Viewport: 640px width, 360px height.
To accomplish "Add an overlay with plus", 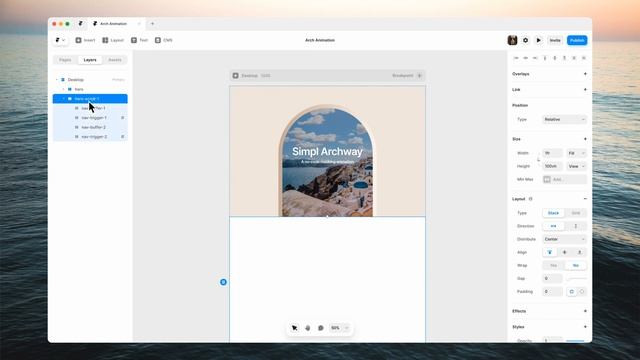I will [585, 74].
